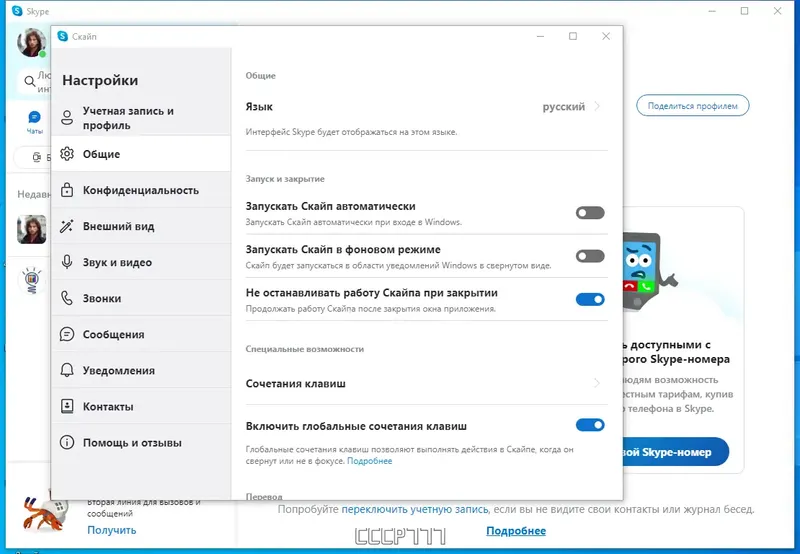Screen dimensions: 800x554
Task: Go to Уведомления settings
Action: point(141,370)
